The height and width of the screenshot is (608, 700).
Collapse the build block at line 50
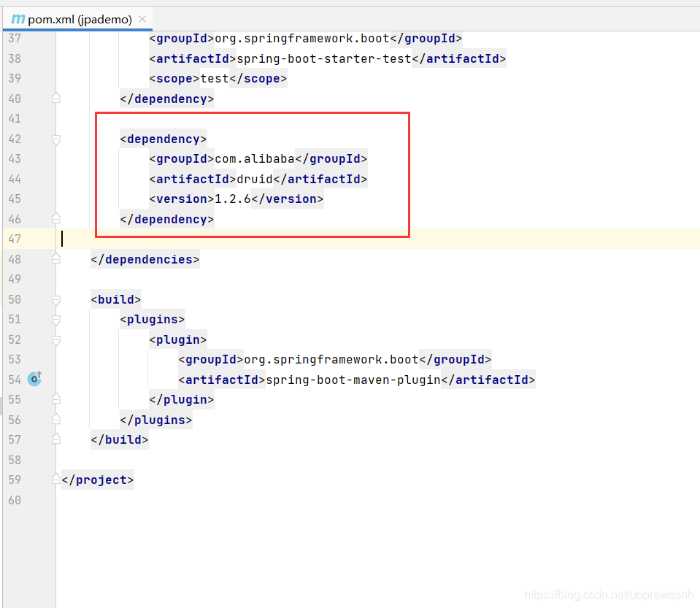[55, 300]
